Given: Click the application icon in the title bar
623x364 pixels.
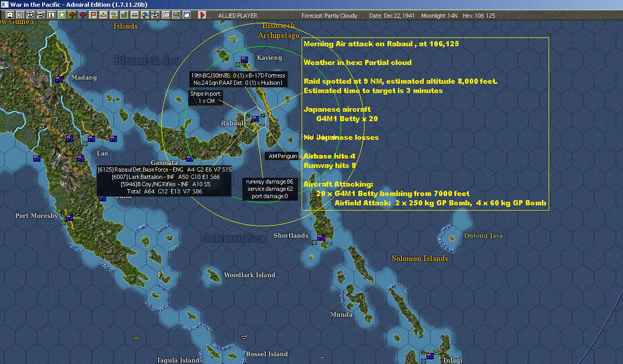Looking at the screenshot, I should [x=4, y=4].
